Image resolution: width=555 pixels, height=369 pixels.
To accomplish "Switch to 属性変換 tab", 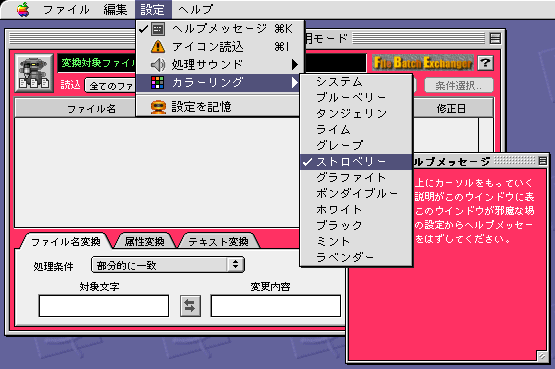I will pyautogui.click(x=145, y=242).
